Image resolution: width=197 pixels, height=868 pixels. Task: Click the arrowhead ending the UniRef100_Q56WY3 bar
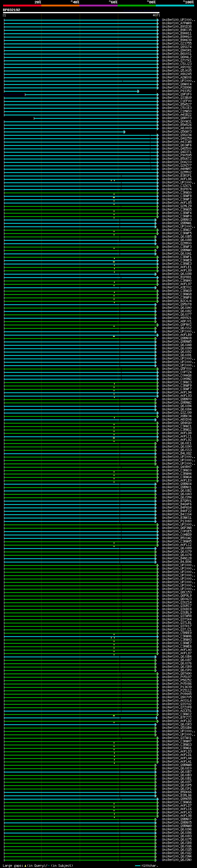click(125, 132)
